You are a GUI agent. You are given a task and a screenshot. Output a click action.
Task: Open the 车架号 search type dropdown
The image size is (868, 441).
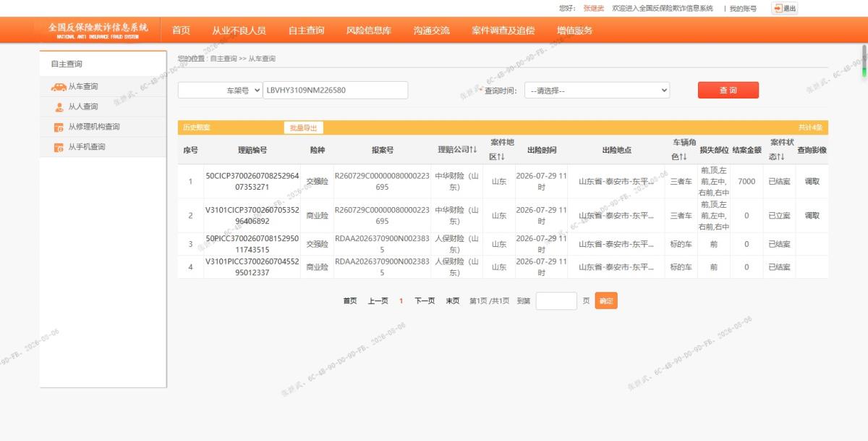[x=221, y=91]
